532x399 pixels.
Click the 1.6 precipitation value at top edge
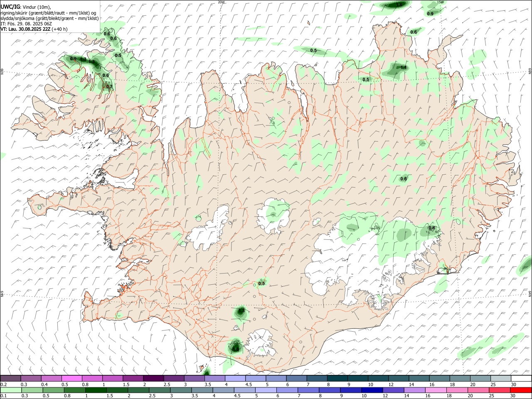[399, 5]
